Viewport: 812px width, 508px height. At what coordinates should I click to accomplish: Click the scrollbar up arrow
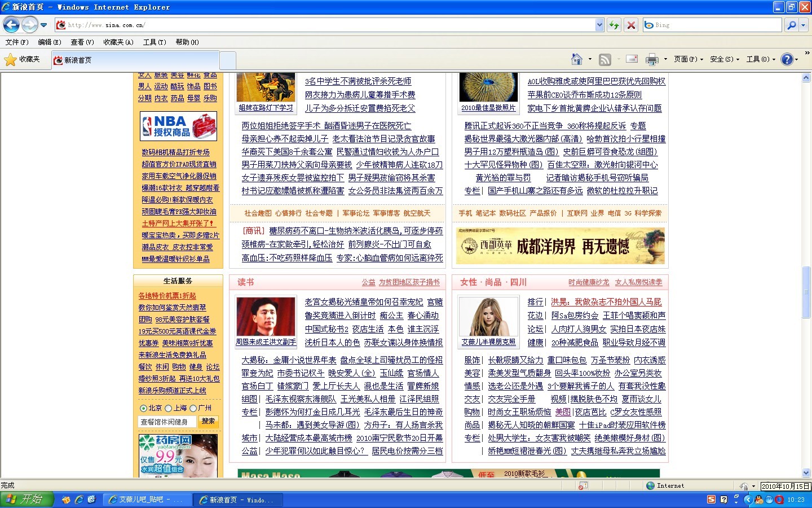coord(806,78)
